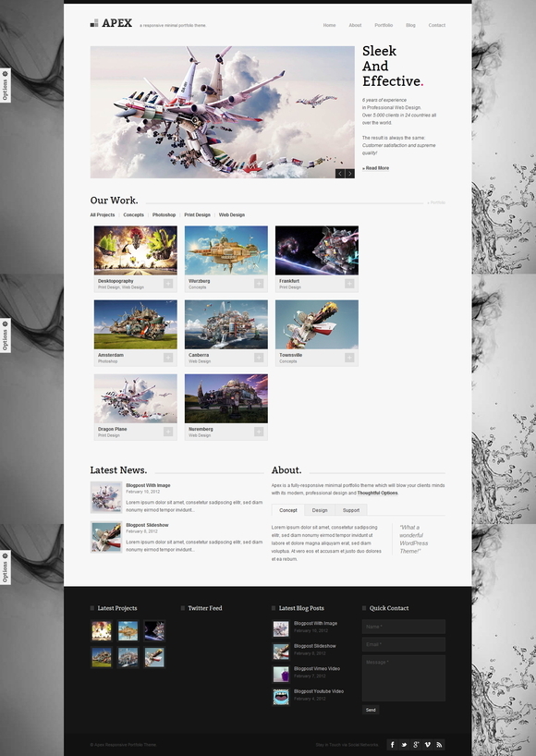Open the Twitter social icon in footer
Screen dimensions: 536x756
pos(404,744)
